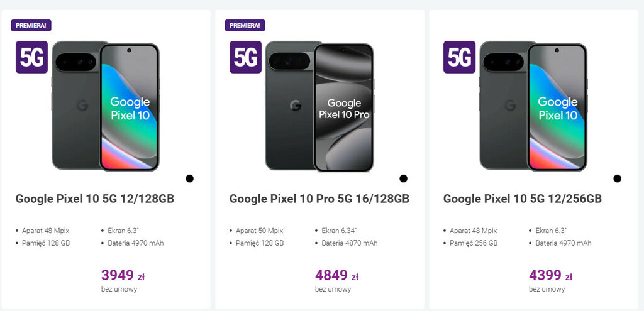Click PREMIERA! badge on Pixel 10 Pro card
This screenshot has height=311, width=644.
point(245,26)
